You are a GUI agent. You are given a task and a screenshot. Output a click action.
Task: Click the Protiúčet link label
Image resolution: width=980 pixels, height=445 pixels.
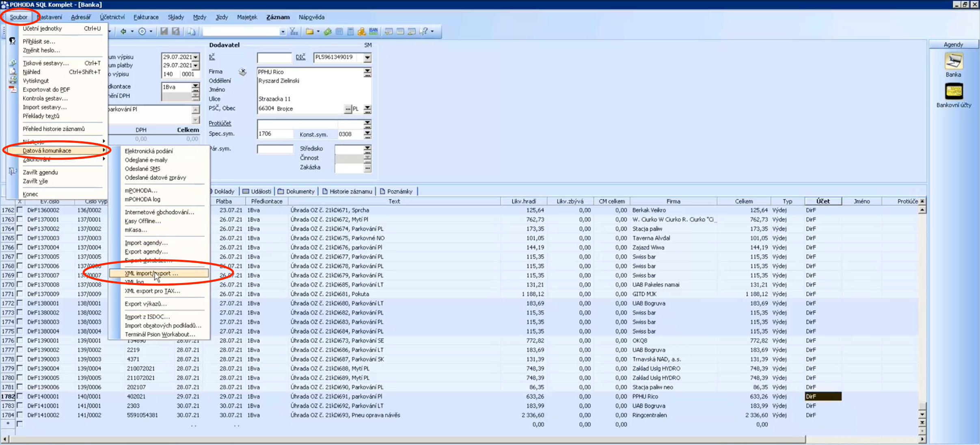click(220, 123)
